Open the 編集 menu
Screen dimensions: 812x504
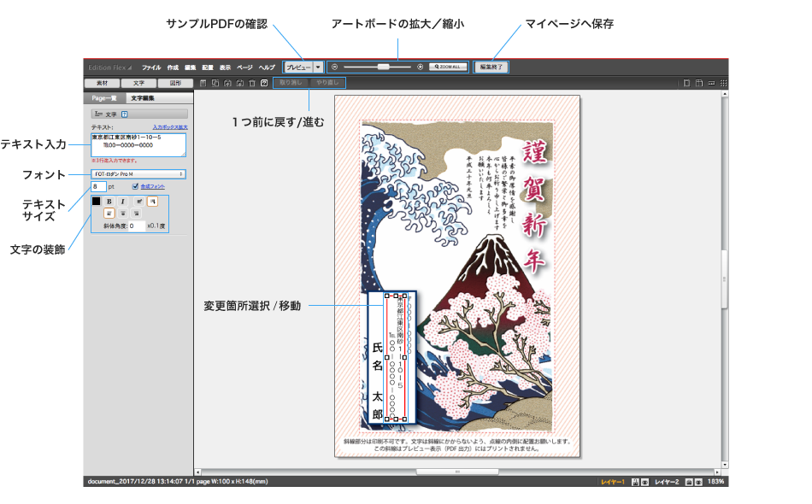(x=190, y=67)
